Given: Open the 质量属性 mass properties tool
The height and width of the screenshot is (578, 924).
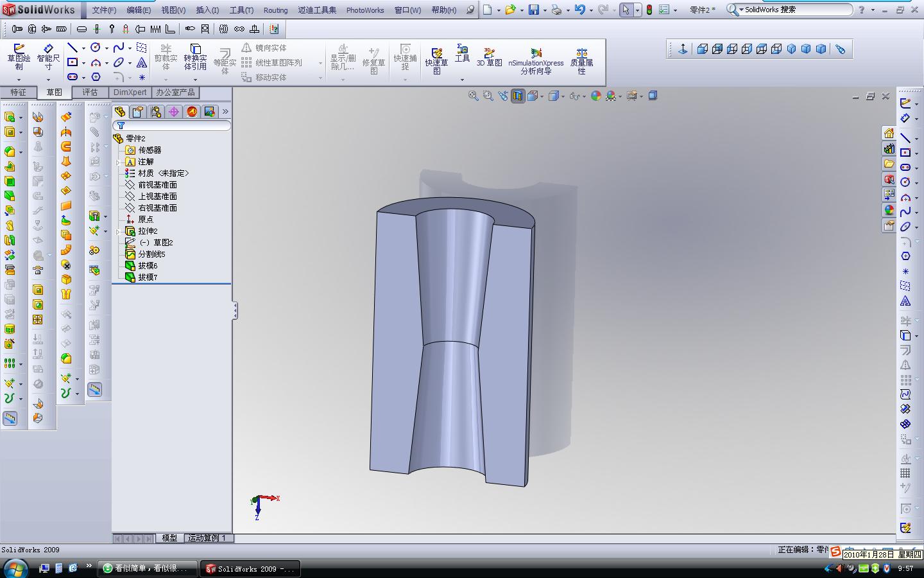Looking at the screenshot, I should 581,61.
